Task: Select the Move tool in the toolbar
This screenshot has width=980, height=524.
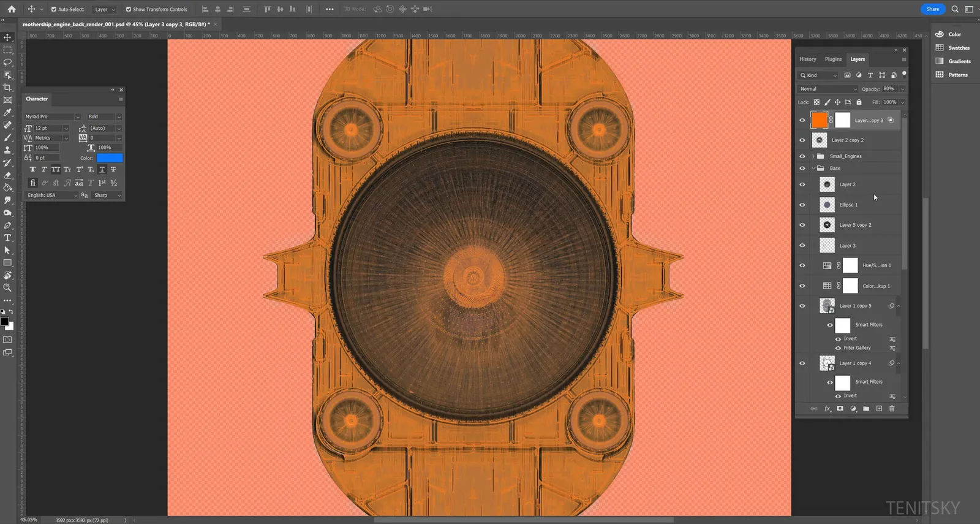Action: 7,37
